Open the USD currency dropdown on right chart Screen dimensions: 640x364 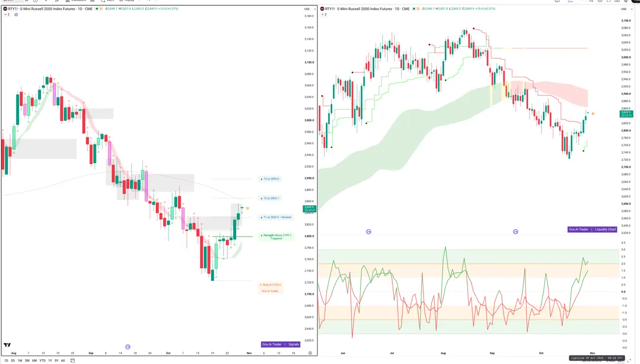coord(627,9)
